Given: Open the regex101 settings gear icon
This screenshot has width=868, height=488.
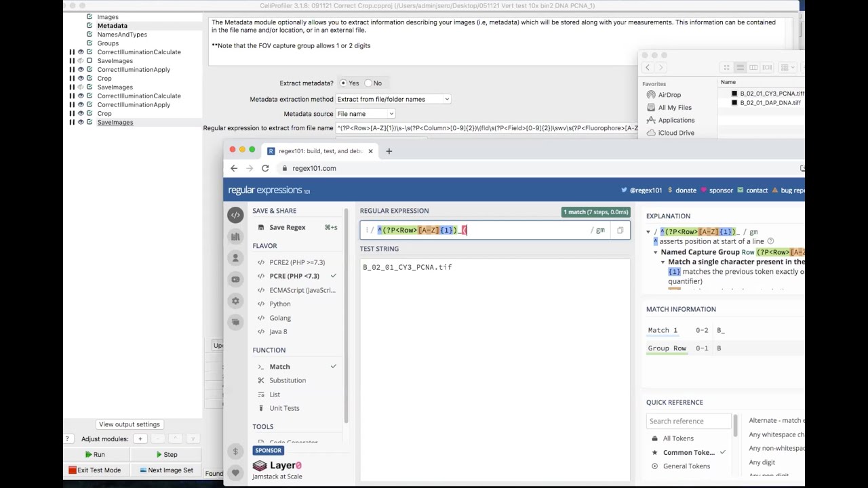Looking at the screenshot, I should tap(235, 301).
